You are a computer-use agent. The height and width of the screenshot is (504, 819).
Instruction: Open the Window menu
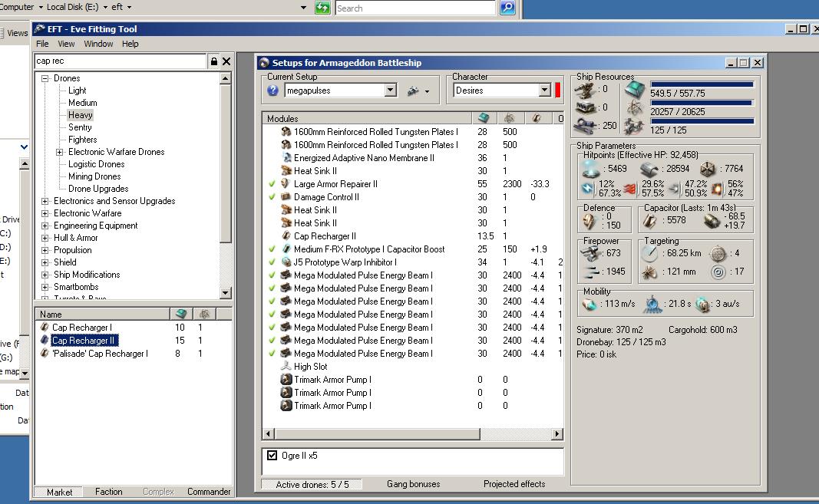[x=98, y=44]
